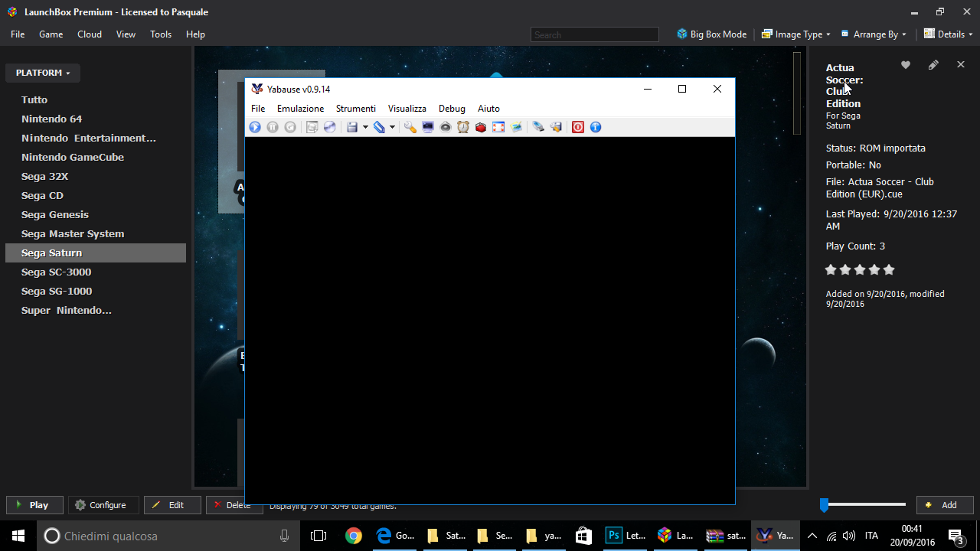
Task: Click the Pause emulation icon in Yabause
Action: click(x=273, y=127)
